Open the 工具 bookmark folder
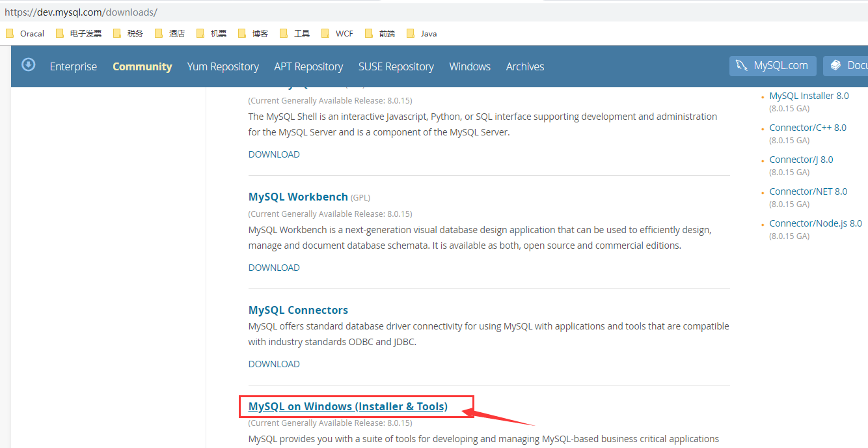Image resolution: width=868 pixels, height=448 pixels. coord(295,33)
